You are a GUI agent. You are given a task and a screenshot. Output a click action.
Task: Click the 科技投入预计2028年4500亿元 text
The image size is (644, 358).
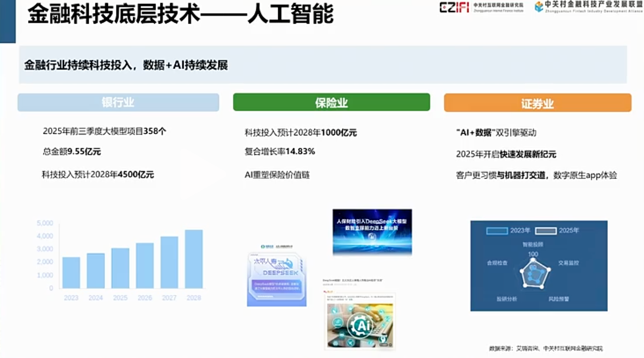coord(98,175)
